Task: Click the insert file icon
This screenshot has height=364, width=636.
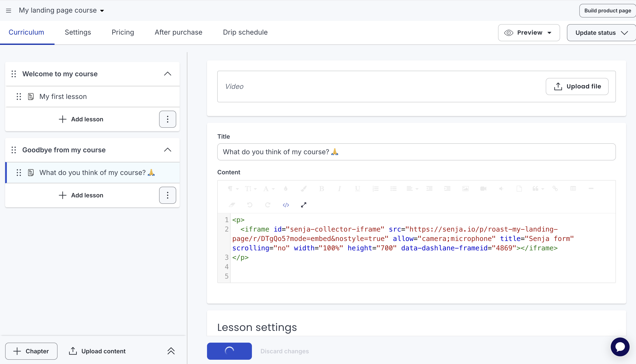Action: [x=519, y=189]
